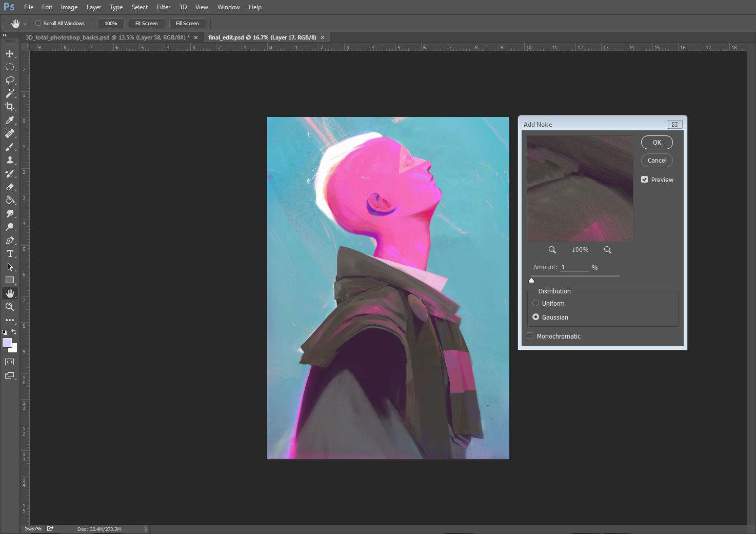
Task: Select the Eyedropper tool
Action: pyautogui.click(x=10, y=120)
